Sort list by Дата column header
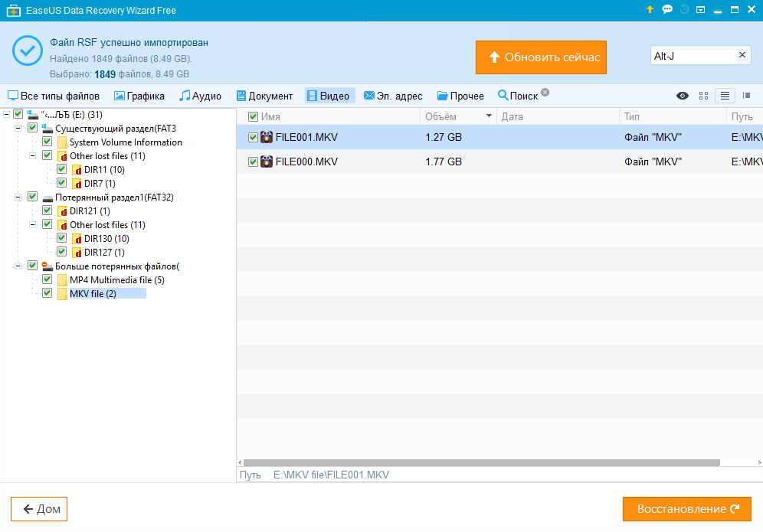The image size is (763, 532). coord(558,116)
